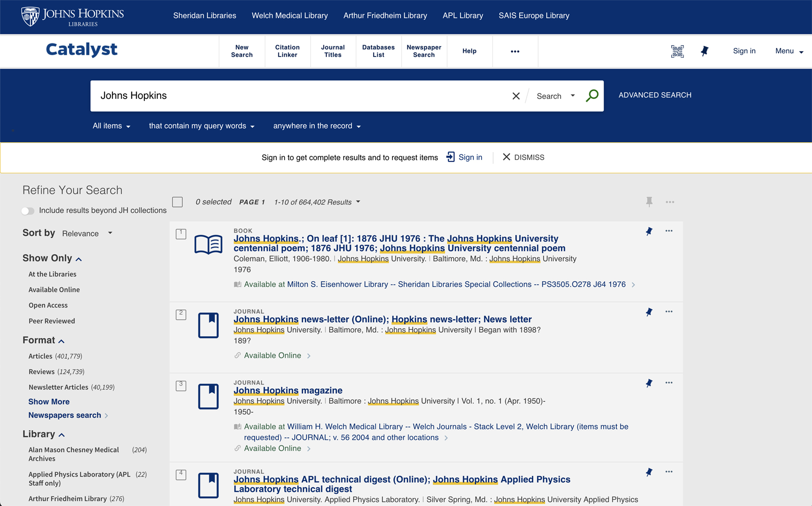812x506 pixels.
Task: Open Help page
Action: pyautogui.click(x=470, y=51)
